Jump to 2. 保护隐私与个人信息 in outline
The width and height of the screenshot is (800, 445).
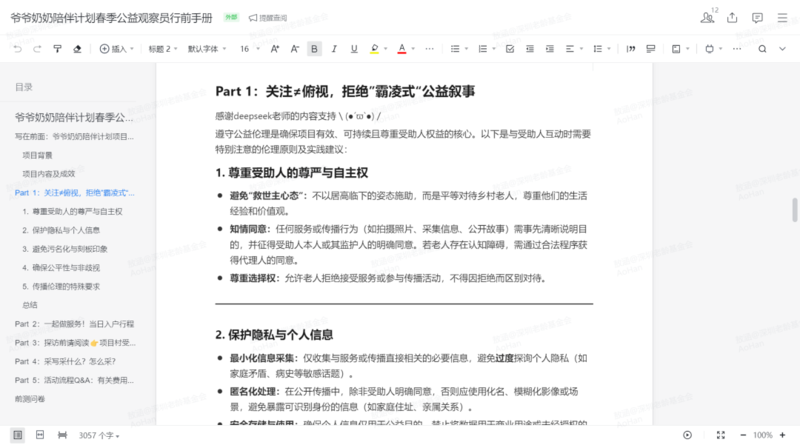[61, 230]
